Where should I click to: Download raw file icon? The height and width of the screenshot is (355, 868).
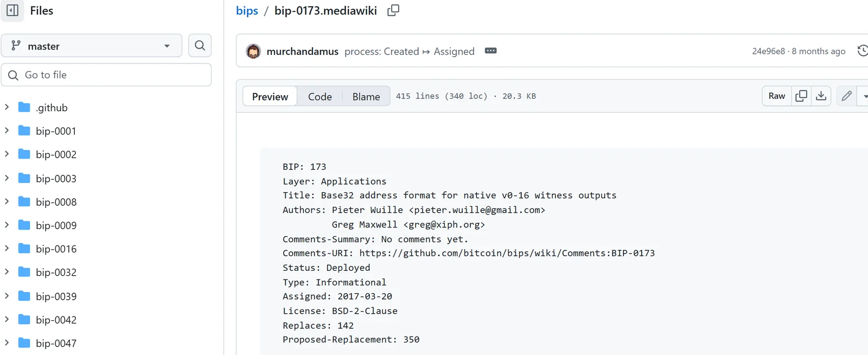821,96
